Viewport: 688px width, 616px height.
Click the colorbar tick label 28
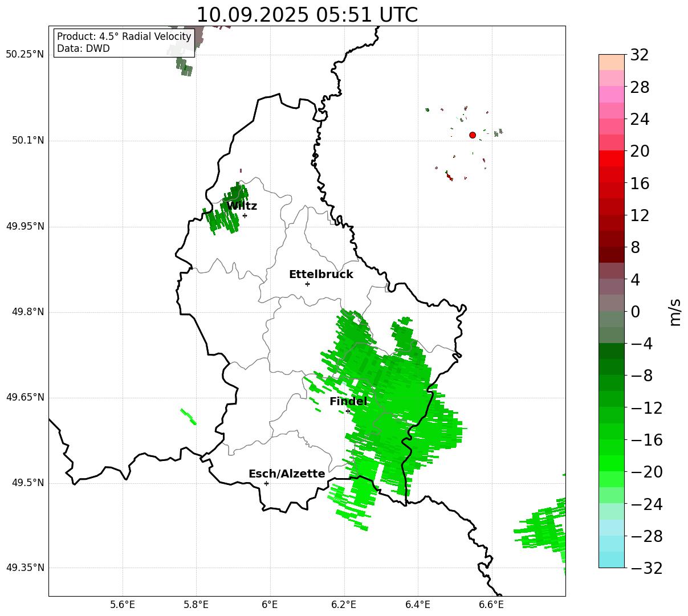[x=640, y=88]
